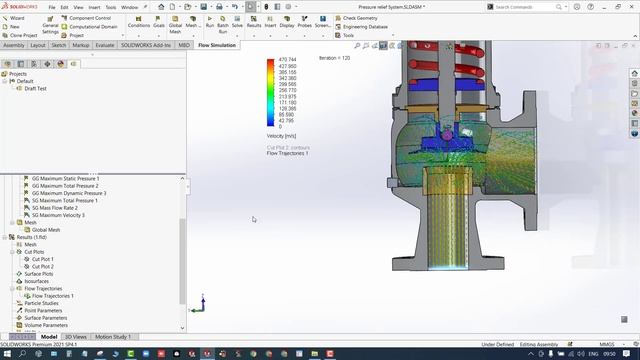
Task: Open Component Control
Action: (86, 18)
